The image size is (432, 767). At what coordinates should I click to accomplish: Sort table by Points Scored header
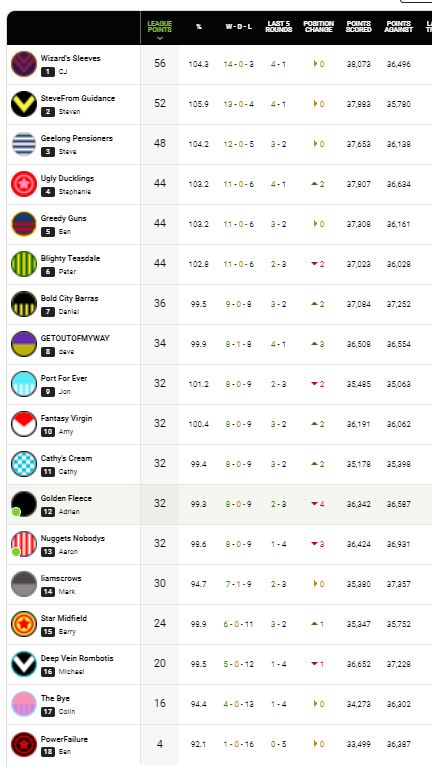pyautogui.click(x=359, y=27)
